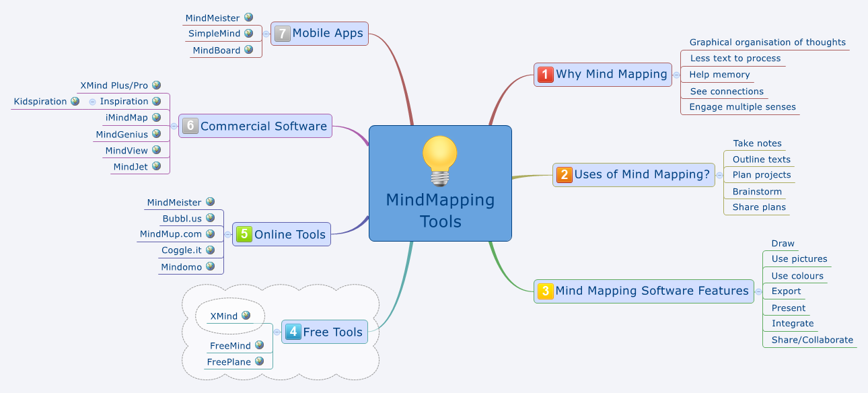This screenshot has height=393, width=868.
Task: Open the globe link beside XMind Plus/Pro
Action: [x=156, y=85]
